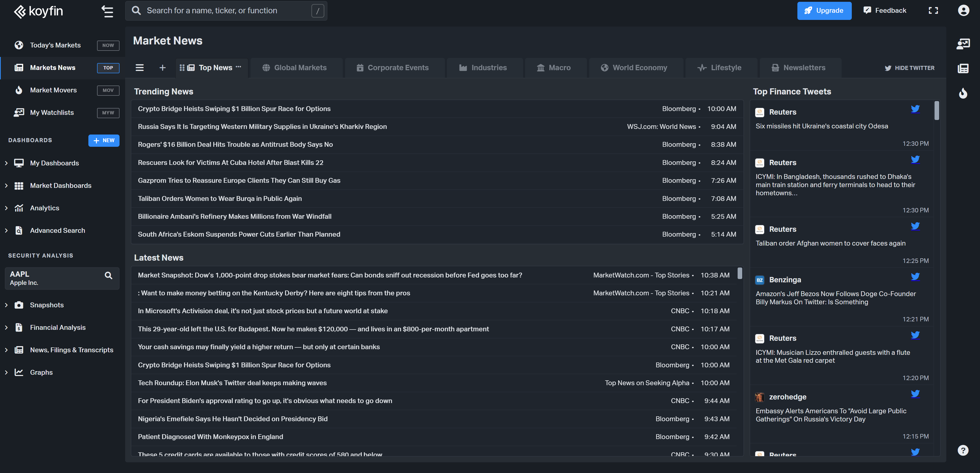Collapse the sidebar with the menu icon

click(107, 11)
